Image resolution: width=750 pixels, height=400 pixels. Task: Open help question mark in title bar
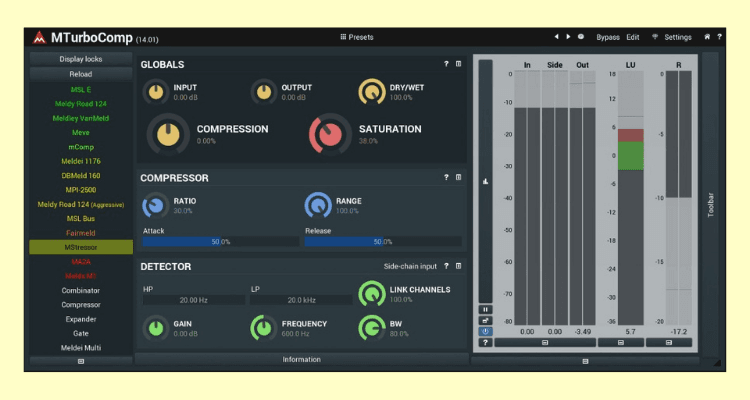[719, 37]
